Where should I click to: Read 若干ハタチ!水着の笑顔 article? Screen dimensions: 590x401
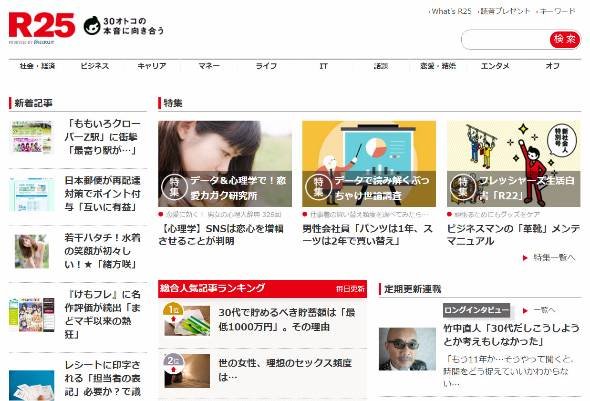(x=102, y=251)
